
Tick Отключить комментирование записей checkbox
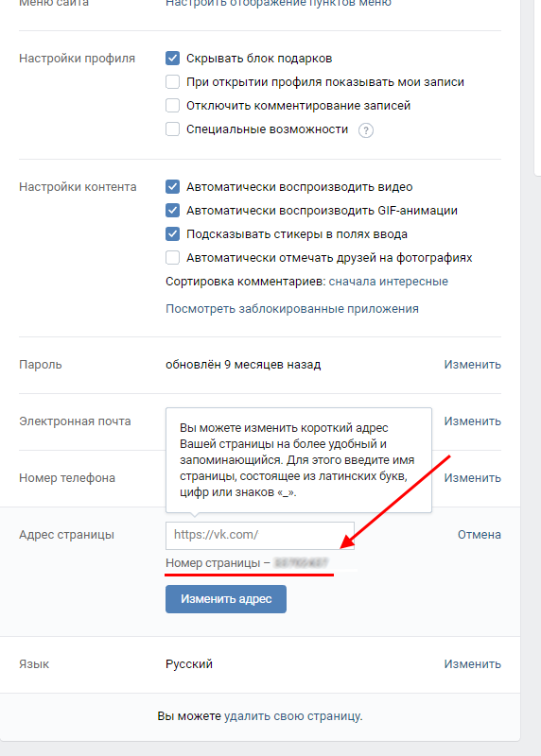[x=172, y=106]
